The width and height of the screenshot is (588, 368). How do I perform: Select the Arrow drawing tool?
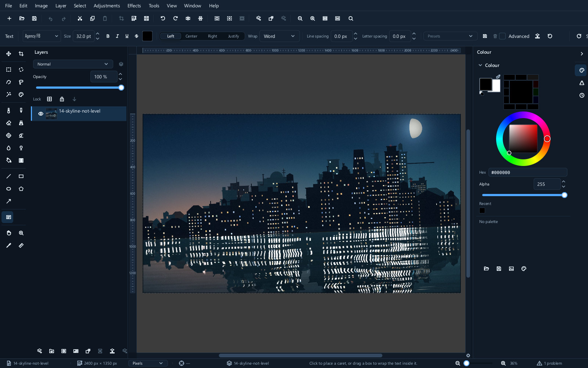pyautogui.click(x=8, y=201)
